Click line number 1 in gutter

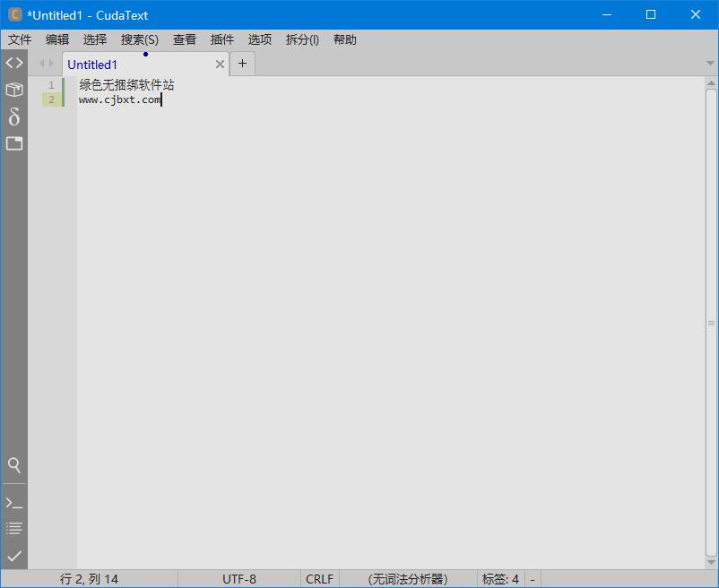point(51,85)
